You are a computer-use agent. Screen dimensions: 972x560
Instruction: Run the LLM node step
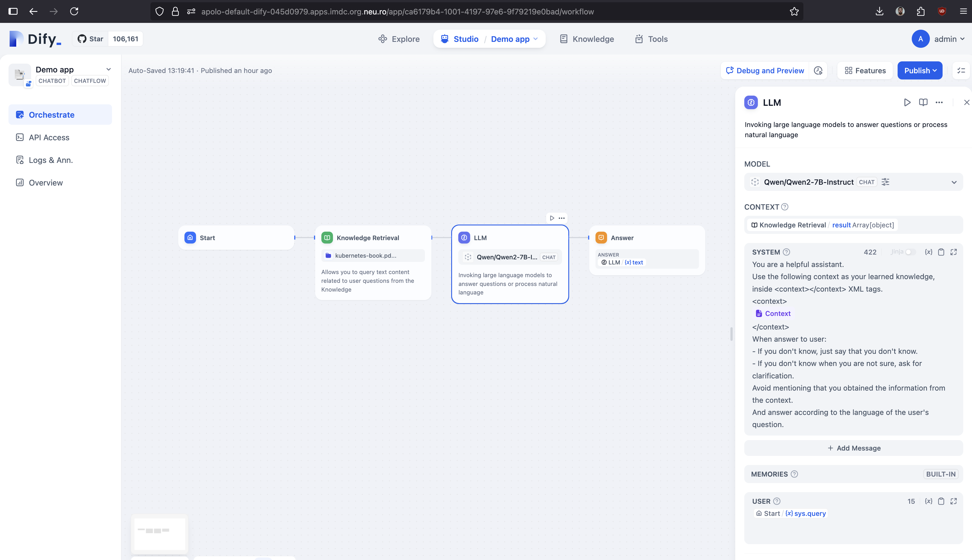pyautogui.click(x=907, y=102)
